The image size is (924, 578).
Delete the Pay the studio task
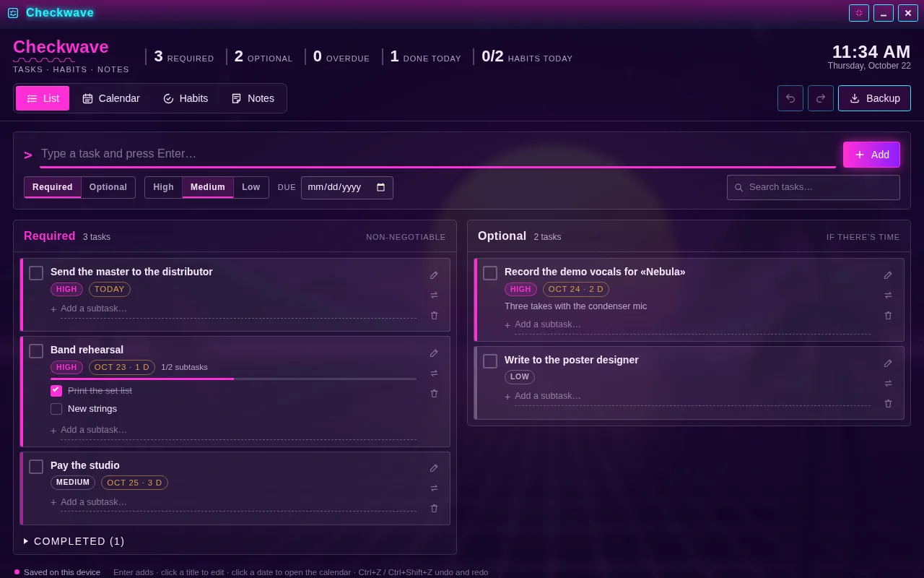pos(434,509)
